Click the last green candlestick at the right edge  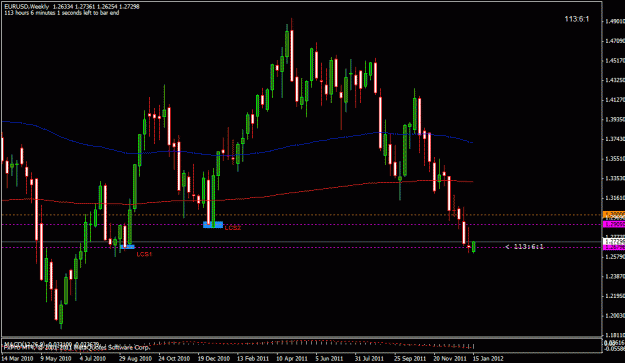pyautogui.click(x=474, y=247)
